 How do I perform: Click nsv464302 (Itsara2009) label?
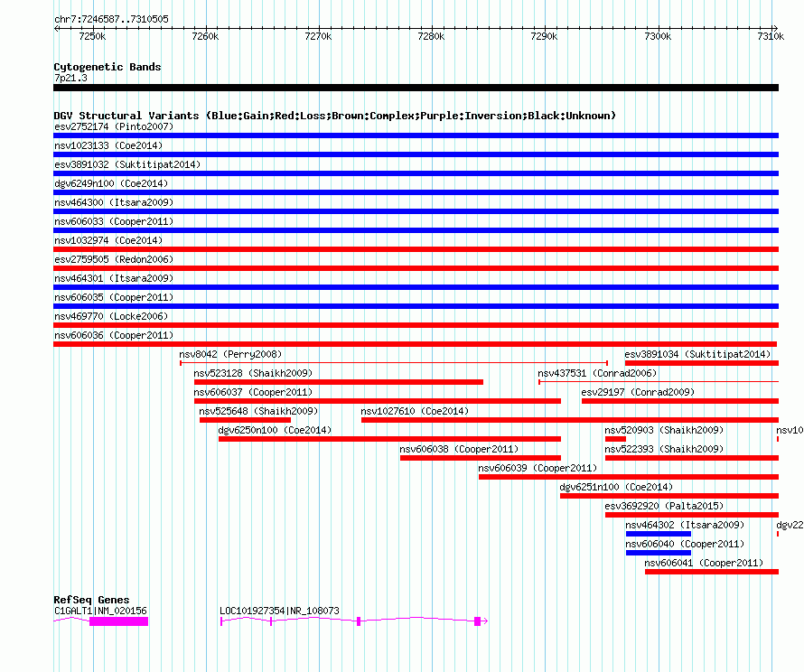[685, 525]
